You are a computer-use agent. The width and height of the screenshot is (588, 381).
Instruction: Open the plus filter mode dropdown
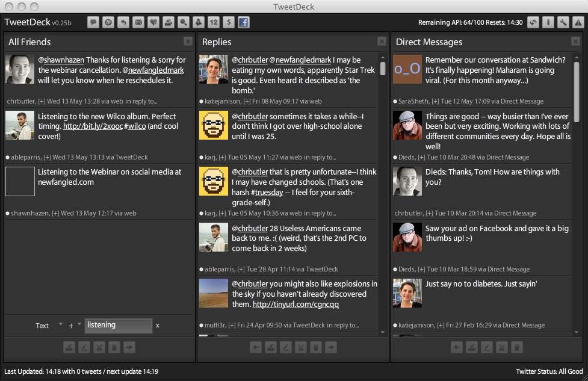75,326
